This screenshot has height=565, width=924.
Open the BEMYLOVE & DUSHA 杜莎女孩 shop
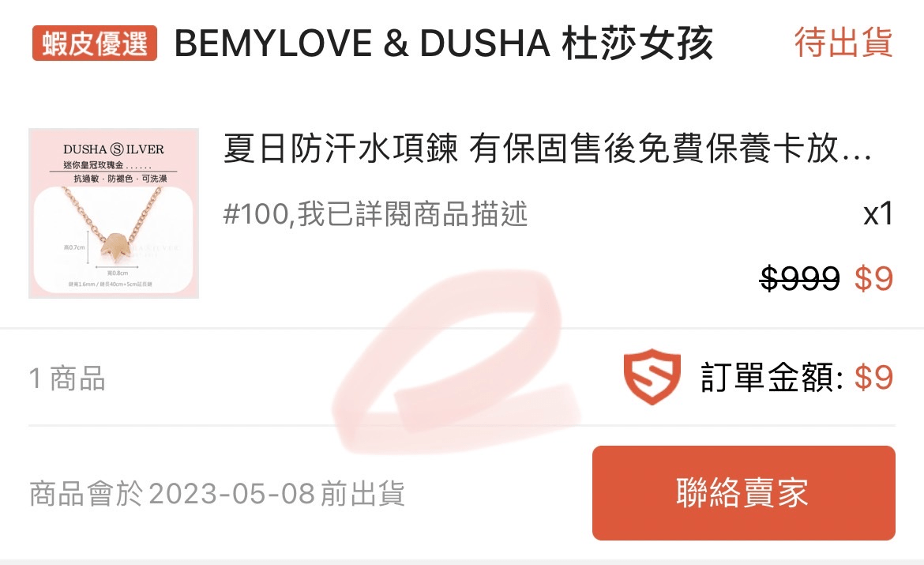pyautogui.click(x=444, y=43)
